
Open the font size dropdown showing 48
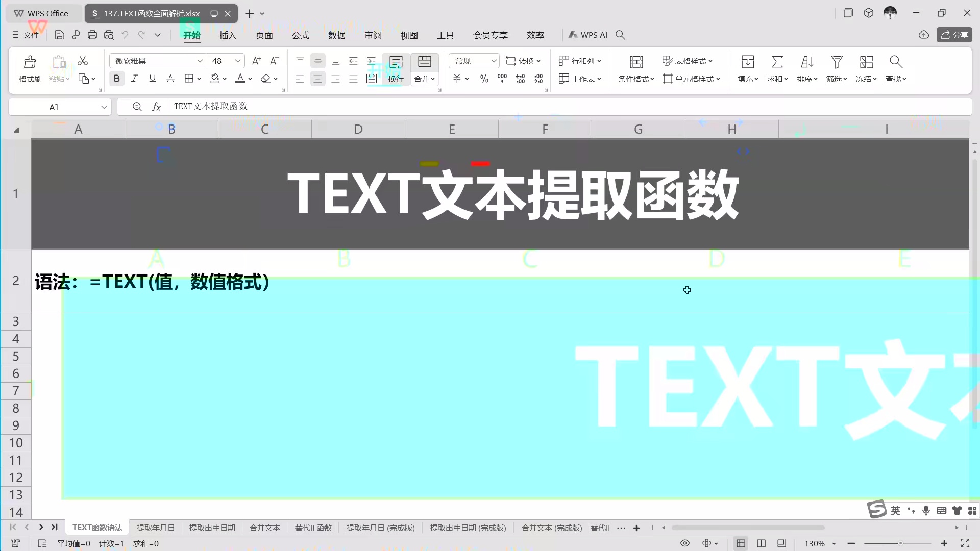click(x=238, y=61)
